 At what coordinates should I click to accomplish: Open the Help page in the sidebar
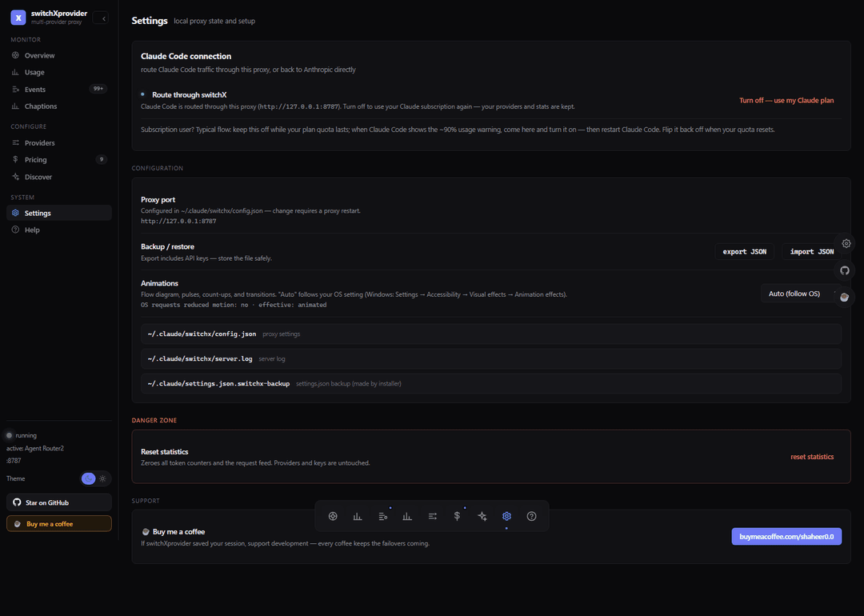coord(59,230)
